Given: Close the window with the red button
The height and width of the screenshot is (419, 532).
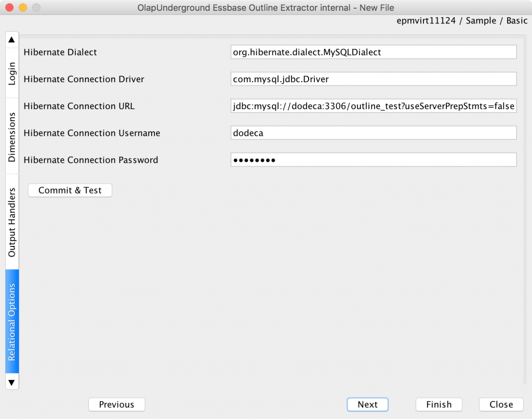Looking at the screenshot, I should point(9,7).
